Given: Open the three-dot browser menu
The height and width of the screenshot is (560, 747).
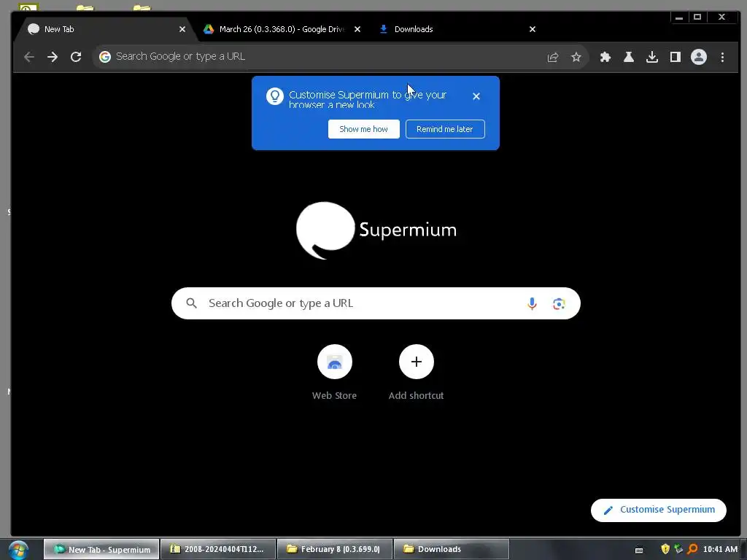Looking at the screenshot, I should [x=722, y=57].
